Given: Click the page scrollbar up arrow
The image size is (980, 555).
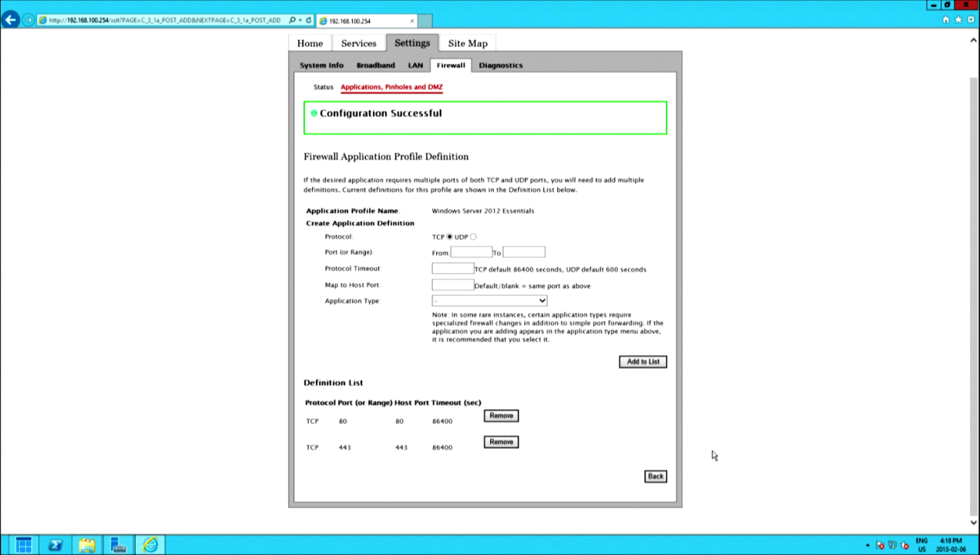Looking at the screenshot, I should [975, 40].
